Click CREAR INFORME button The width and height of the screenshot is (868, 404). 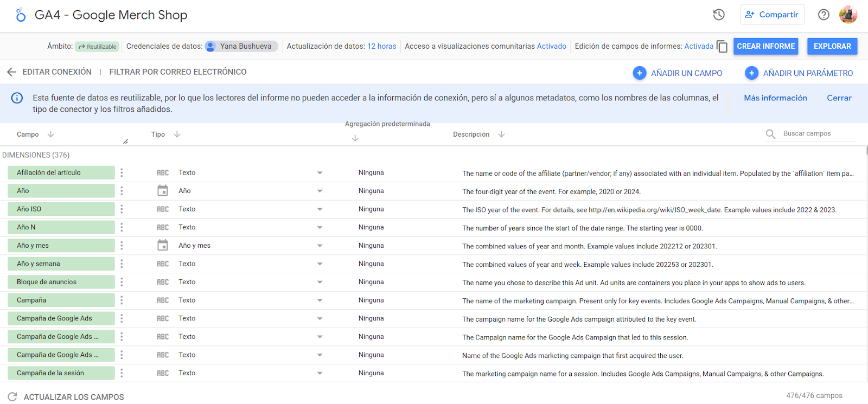pyautogui.click(x=765, y=47)
